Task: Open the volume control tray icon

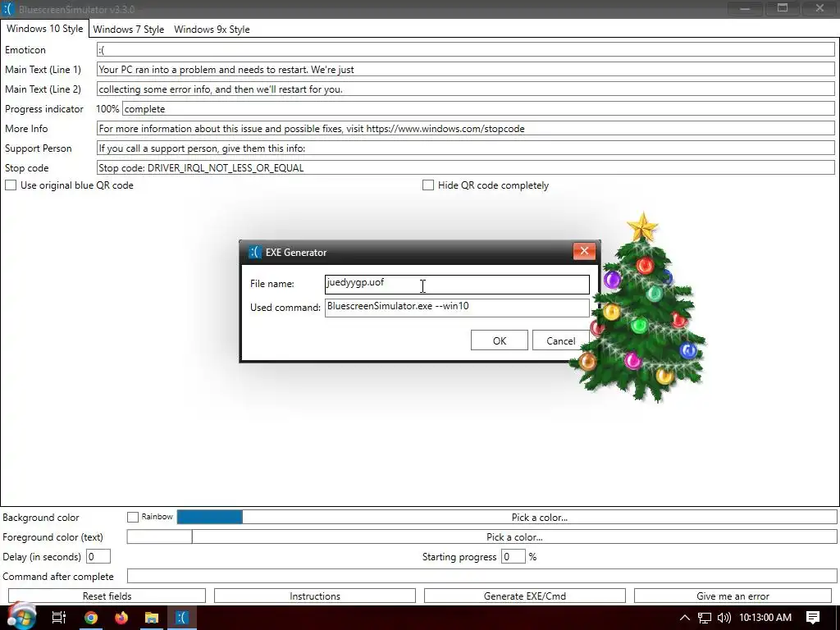Action: (724, 618)
